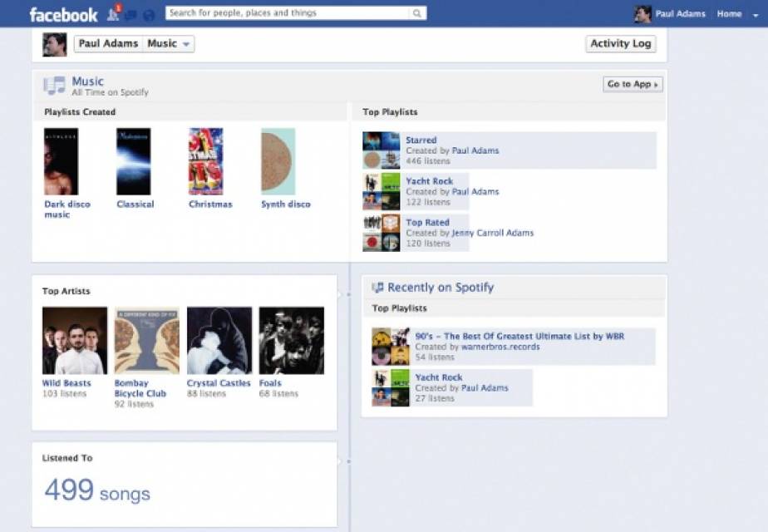This screenshot has height=532, width=768.
Task: Open the dropdown next to the Music label
Action: click(x=186, y=43)
